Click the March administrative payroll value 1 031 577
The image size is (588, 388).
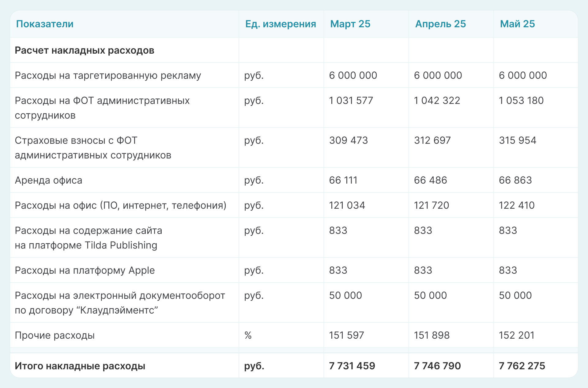click(351, 101)
